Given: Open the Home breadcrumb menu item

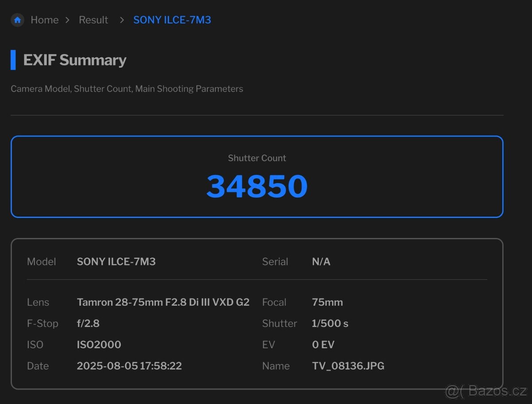Looking at the screenshot, I should pyautogui.click(x=44, y=20).
